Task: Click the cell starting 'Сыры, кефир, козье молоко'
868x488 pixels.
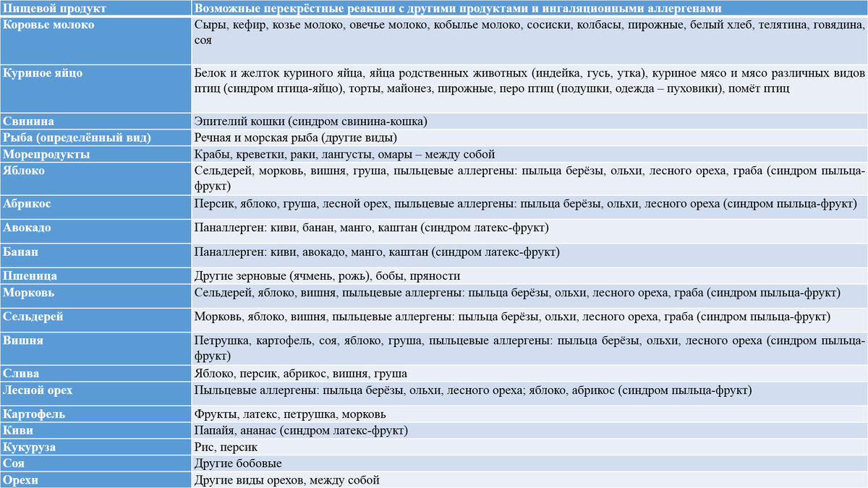Action: [x=530, y=40]
